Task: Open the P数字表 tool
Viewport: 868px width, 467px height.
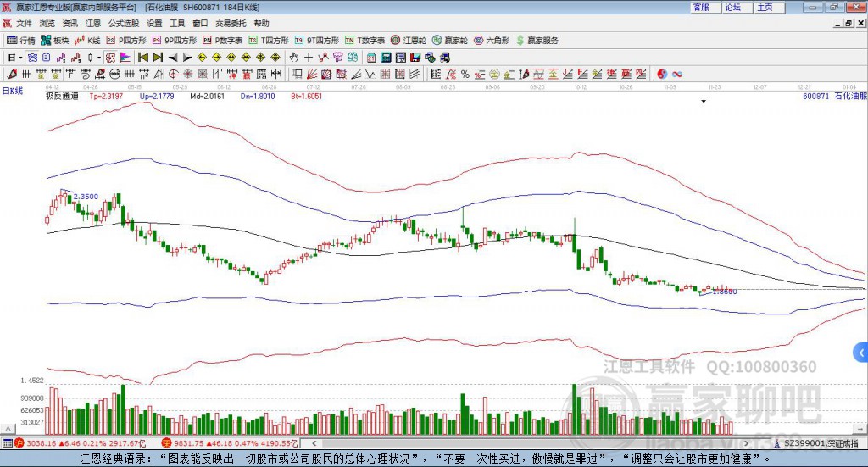Action: tap(223, 41)
